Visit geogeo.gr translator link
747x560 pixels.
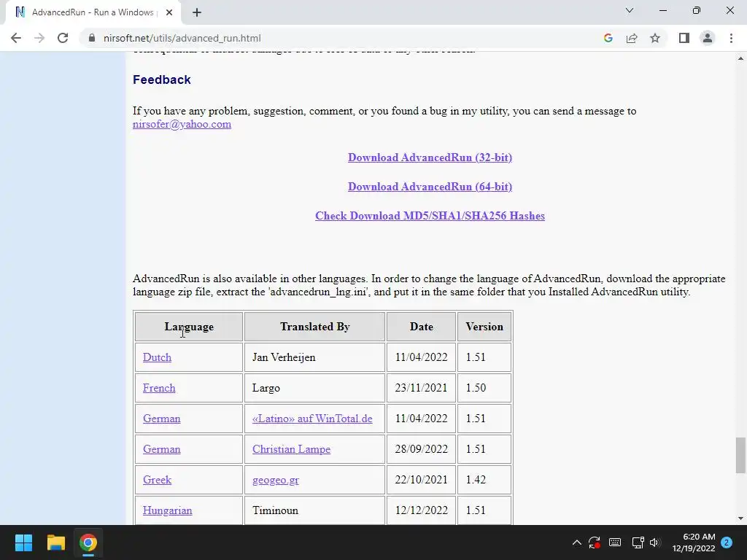tap(276, 480)
